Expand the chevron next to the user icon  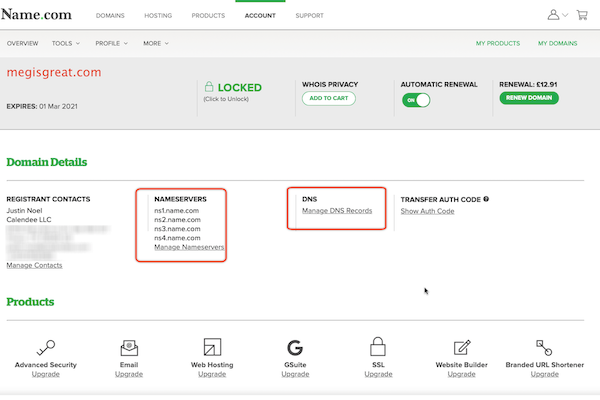click(565, 15)
